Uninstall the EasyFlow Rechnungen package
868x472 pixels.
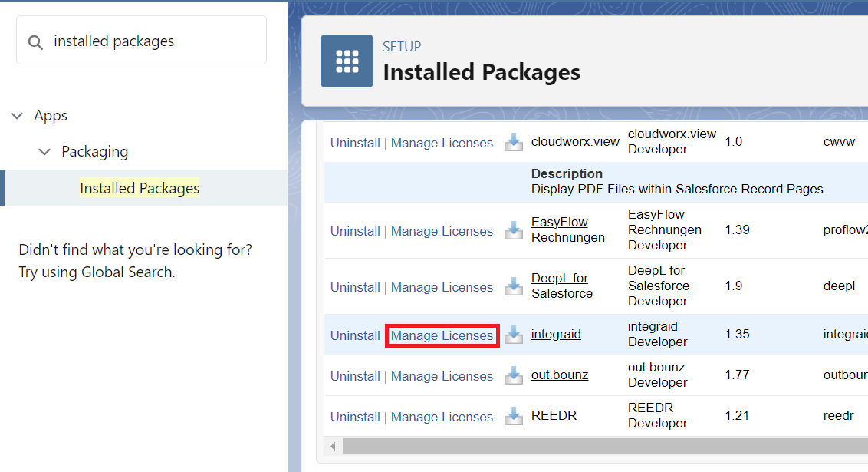coord(355,231)
